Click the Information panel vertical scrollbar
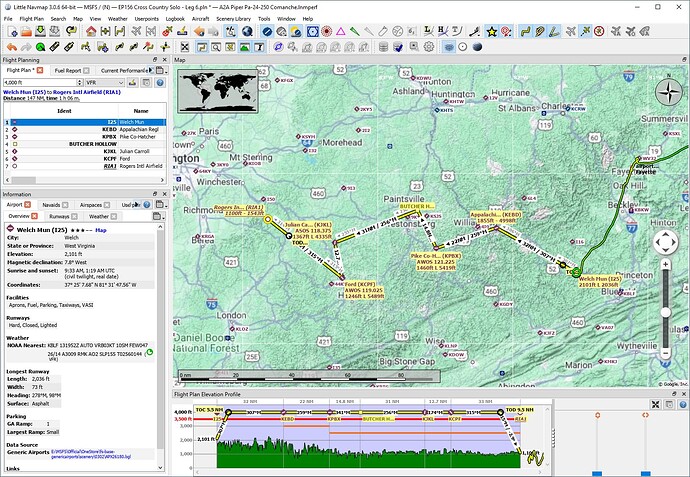 160,346
